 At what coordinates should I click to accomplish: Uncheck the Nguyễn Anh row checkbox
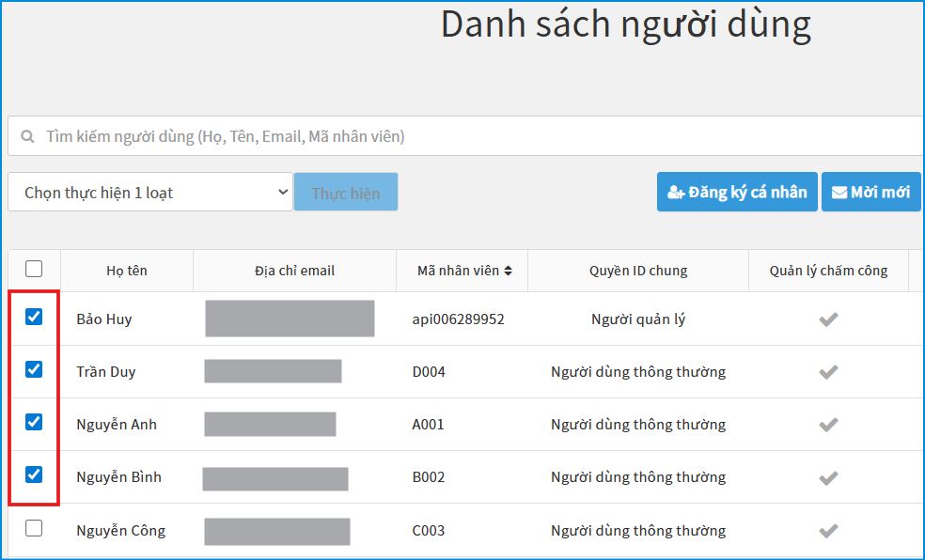tap(34, 423)
